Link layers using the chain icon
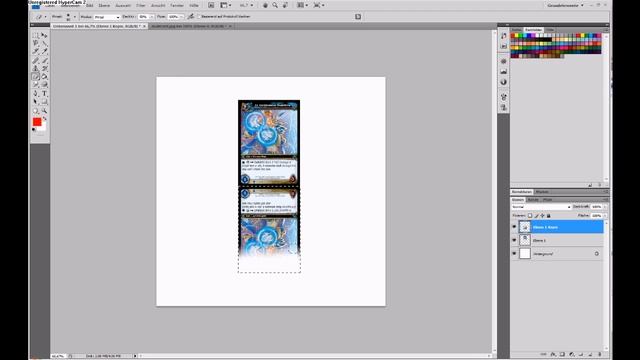The height and width of the screenshot is (360, 640). point(543,354)
